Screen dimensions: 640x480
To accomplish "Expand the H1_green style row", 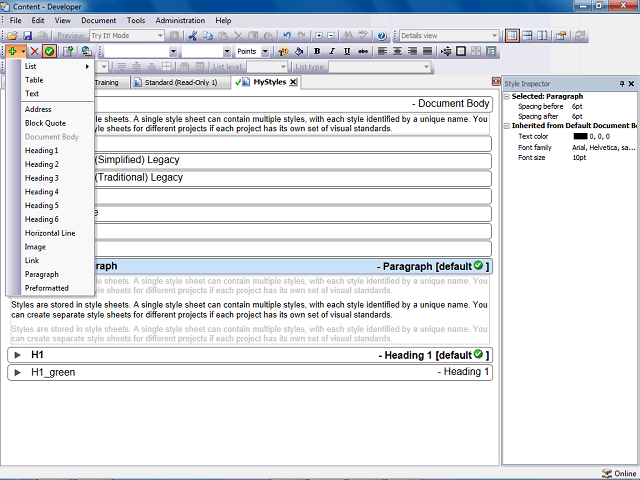I will pos(17,372).
